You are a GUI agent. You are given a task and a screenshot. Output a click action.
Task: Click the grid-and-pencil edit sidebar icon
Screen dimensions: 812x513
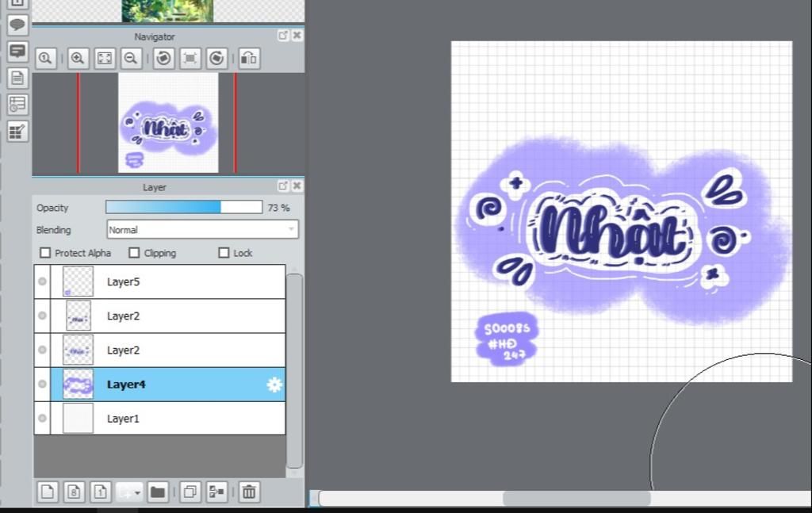point(17,132)
